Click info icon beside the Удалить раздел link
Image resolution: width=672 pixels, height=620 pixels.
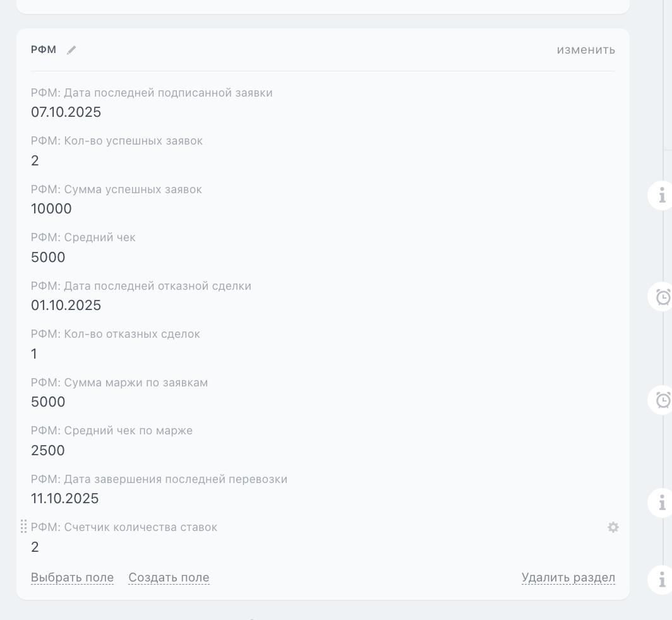coord(661,579)
